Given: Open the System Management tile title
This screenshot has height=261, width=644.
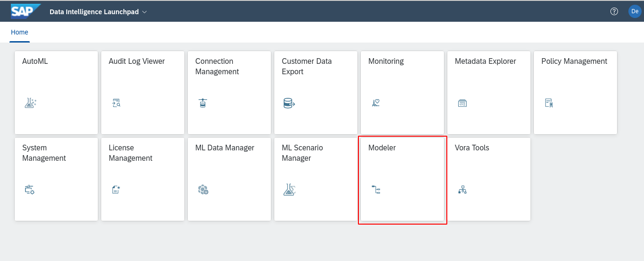Looking at the screenshot, I should [x=44, y=153].
